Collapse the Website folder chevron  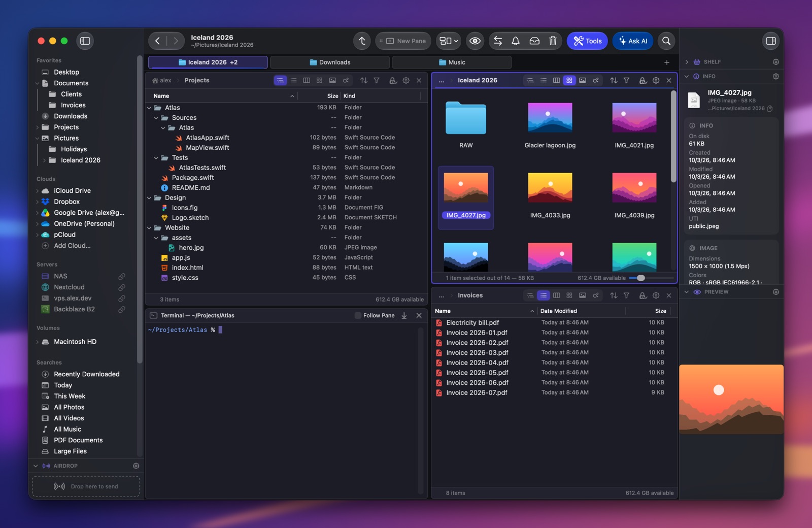coord(149,228)
